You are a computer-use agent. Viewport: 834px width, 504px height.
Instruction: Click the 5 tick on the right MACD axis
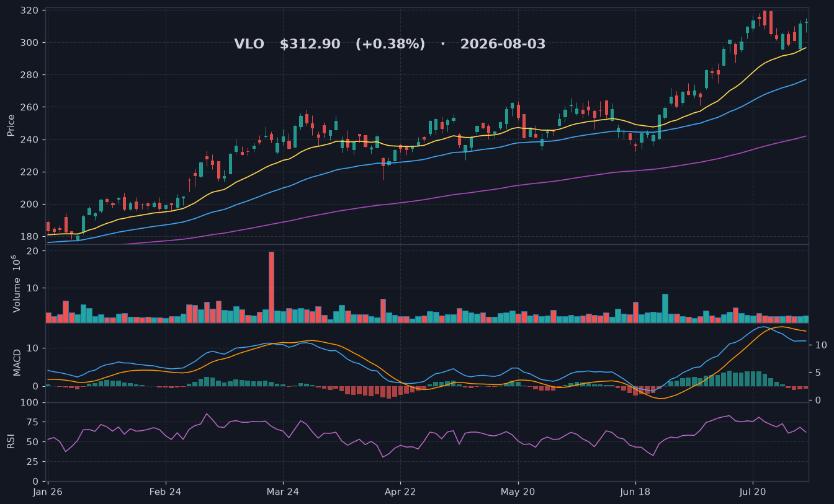817,373
